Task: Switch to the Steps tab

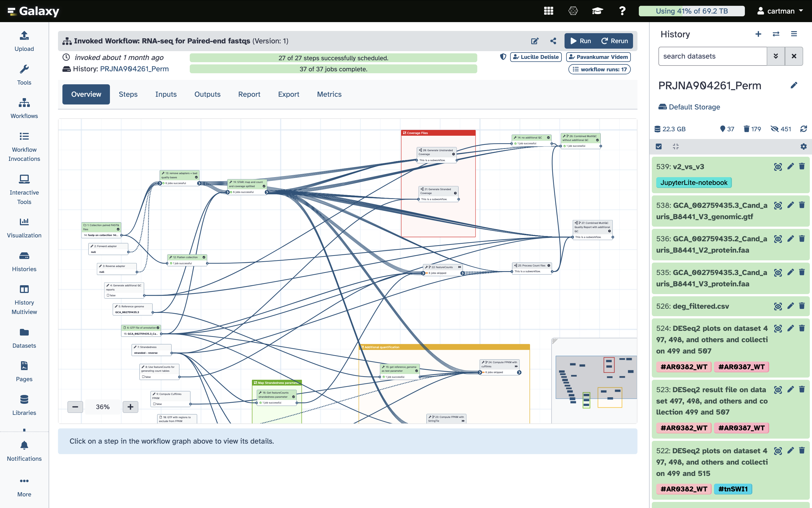Action: point(128,95)
